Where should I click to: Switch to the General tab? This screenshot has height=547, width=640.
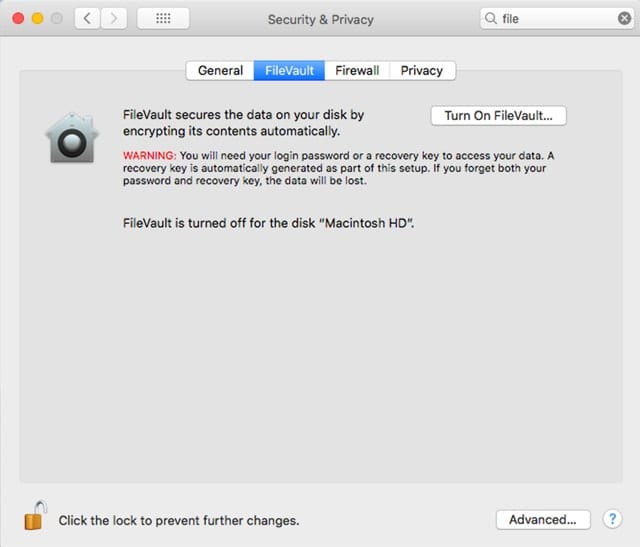pos(220,70)
